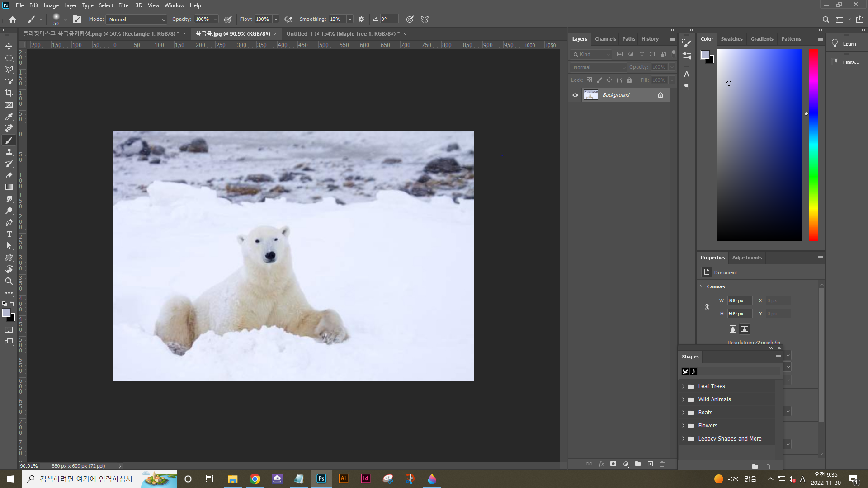
Task: Hide the Background layer visibility eye
Action: tap(575, 95)
